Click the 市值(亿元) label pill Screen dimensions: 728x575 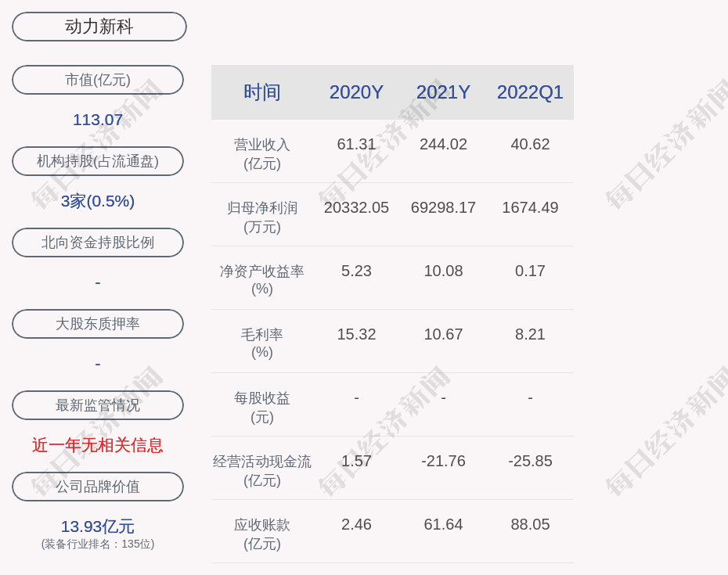click(x=98, y=80)
